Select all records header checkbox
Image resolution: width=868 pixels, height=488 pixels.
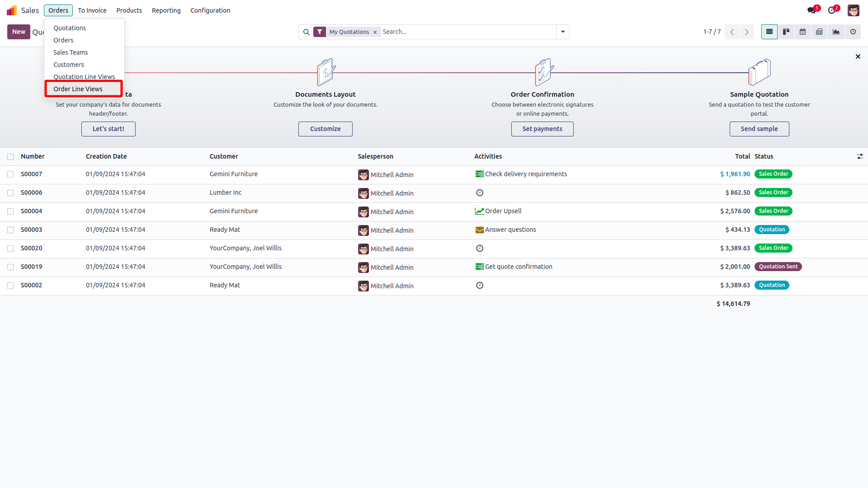pos(10,157)
